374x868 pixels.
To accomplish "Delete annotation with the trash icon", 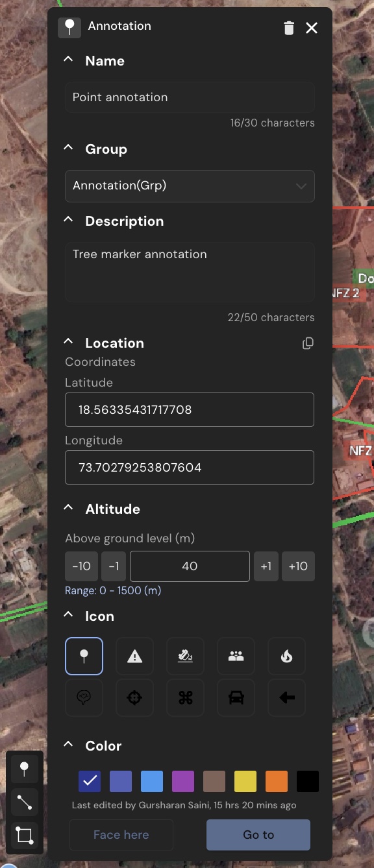I will tap(289, 28).
